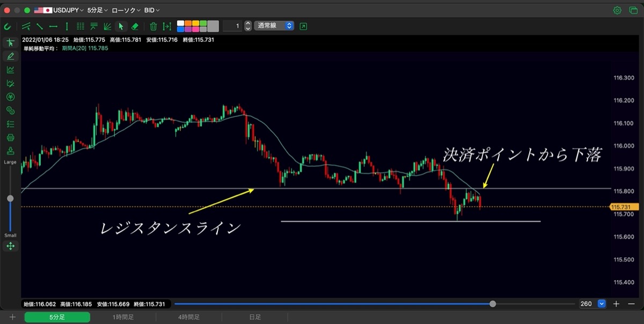Switch to the 日足 tab
This screenshot has height=324, width=644.
[254, 318]
